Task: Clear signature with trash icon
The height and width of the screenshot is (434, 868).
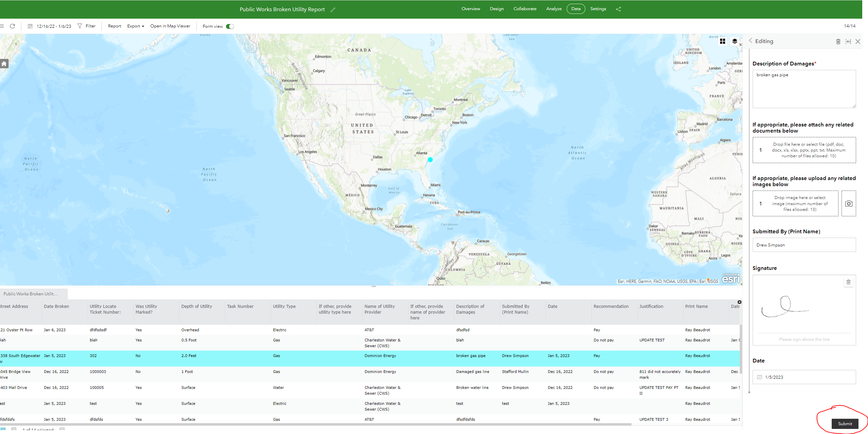Action: [x=848, y=282]
